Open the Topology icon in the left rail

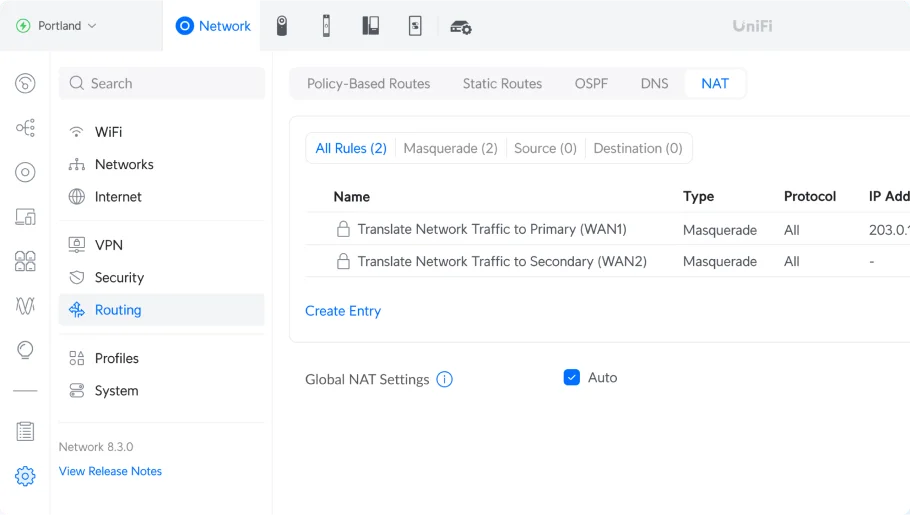(x=25, y=128)
